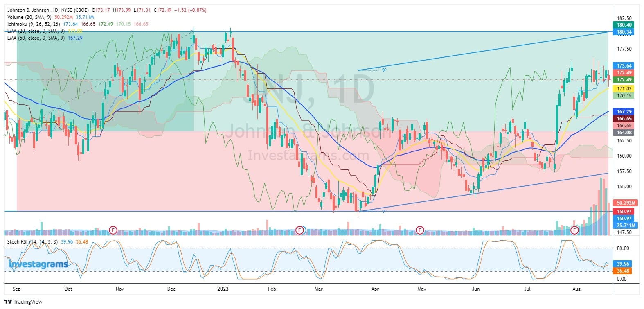644x309 pixels.
Task: Click the blue 167.29 EMA price label
Action: click(x=624, y=112)
